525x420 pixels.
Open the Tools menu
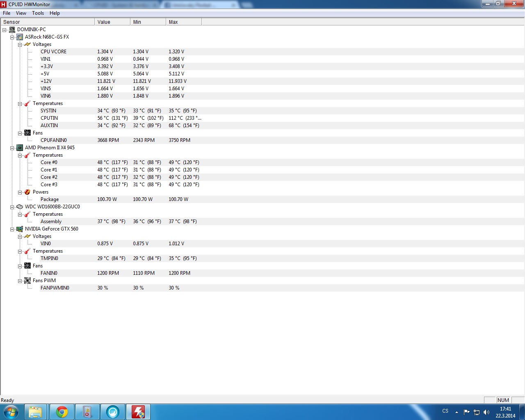(x=38, y=13)
